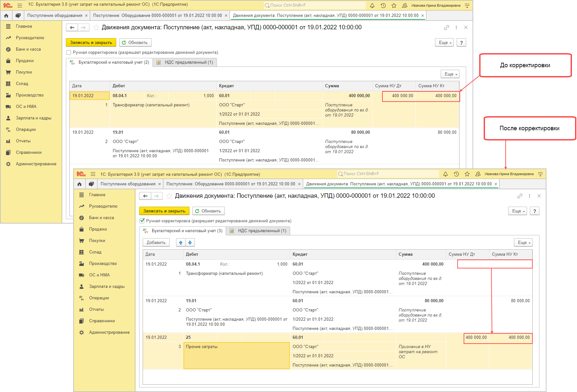Add front window document to favorites star
The height and width of the screenshot is (392, 577).
point(169,196)
